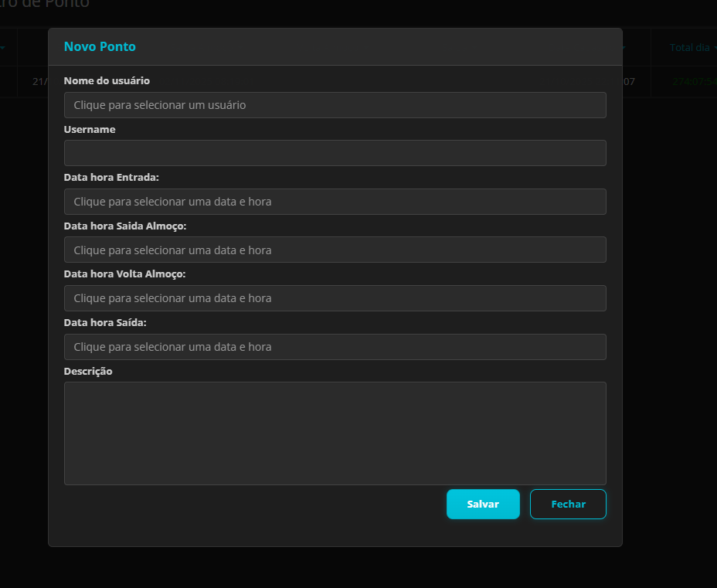This screenshot has width=717, height=588.
Task: Click the 'Novo Ponto' dialog title
Action: click(x=100, y=46)
